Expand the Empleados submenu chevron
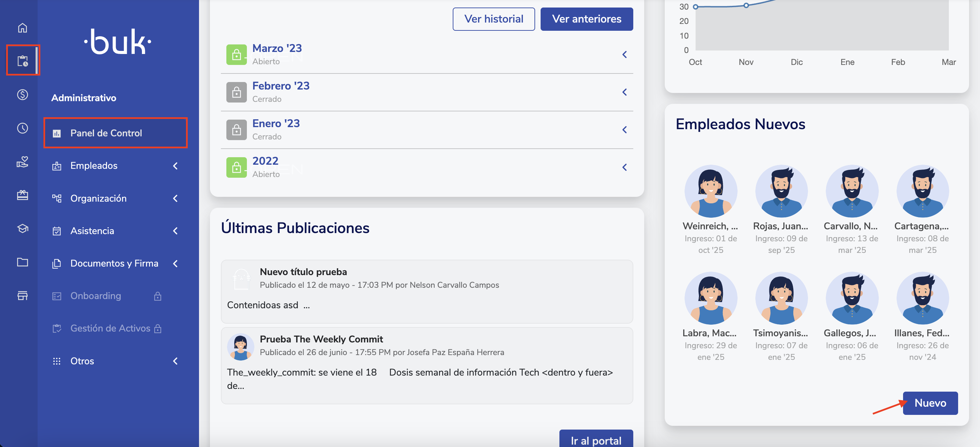The height and width of the screenshot is (447, 980). (175, 166)
